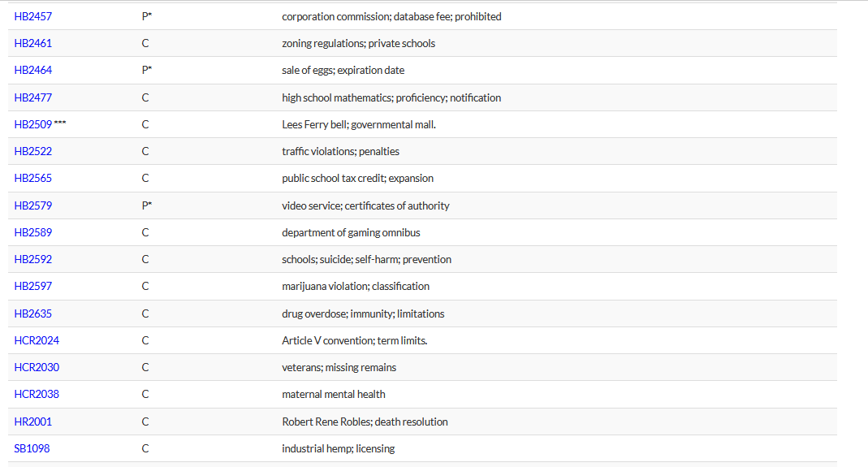Image resolution: width=868 pixels, height=467 pixels.
Task: Open the HB2509 bill link
Action: [32, 124]
